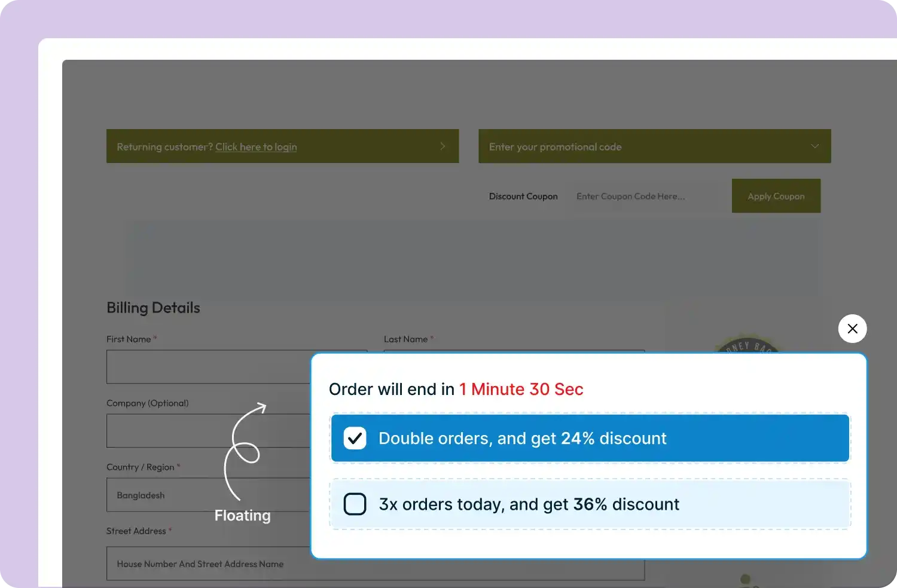Collapse the promotional code panel chevron
This screenshot has height=588, width=897.
click(814, 146)
